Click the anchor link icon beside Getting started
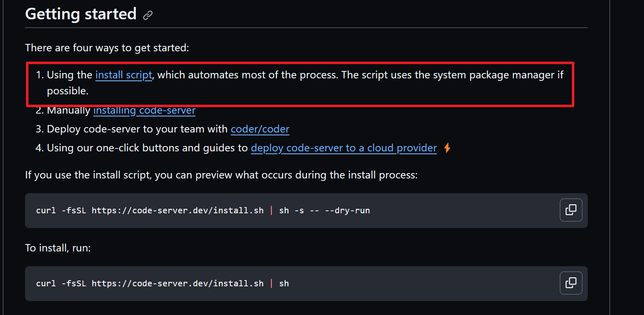This screenshot has width=644, height=315. (x=148, y=15)
